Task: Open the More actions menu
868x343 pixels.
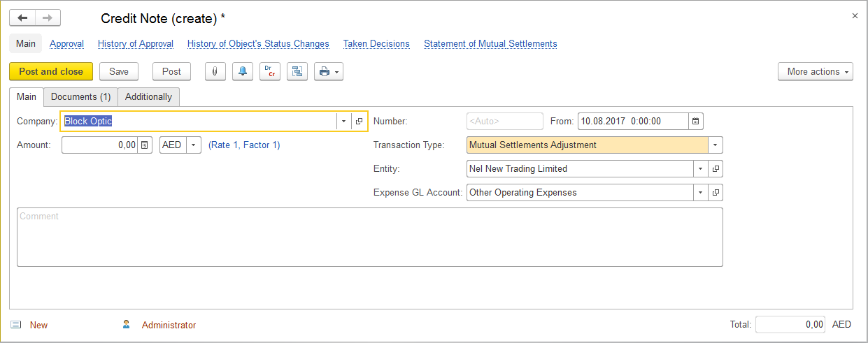Action: pyautogui.click(x=815, y=71)
